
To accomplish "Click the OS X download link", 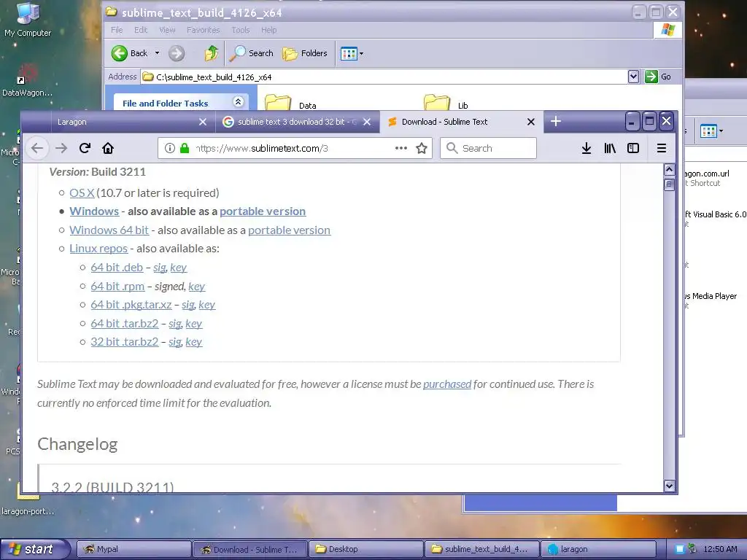I will tap(82, 192).
